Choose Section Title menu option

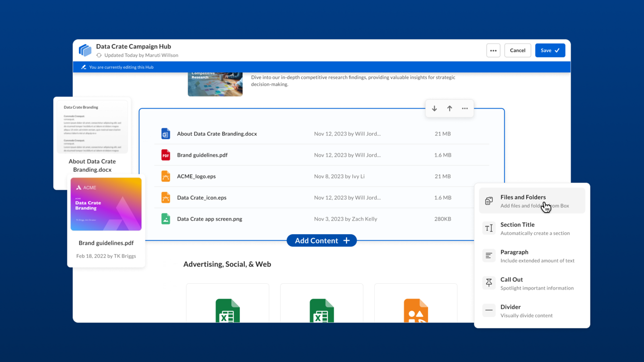click(x=532, y=228)
